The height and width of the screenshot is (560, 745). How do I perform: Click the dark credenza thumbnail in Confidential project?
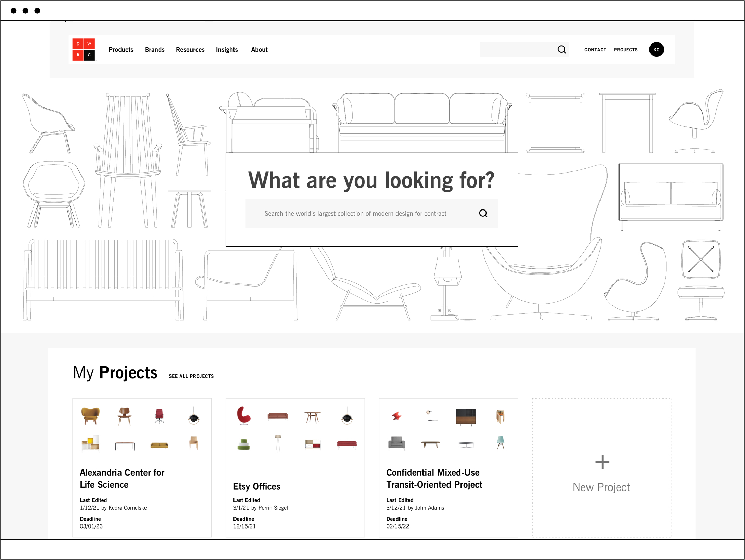coord(466,417)
